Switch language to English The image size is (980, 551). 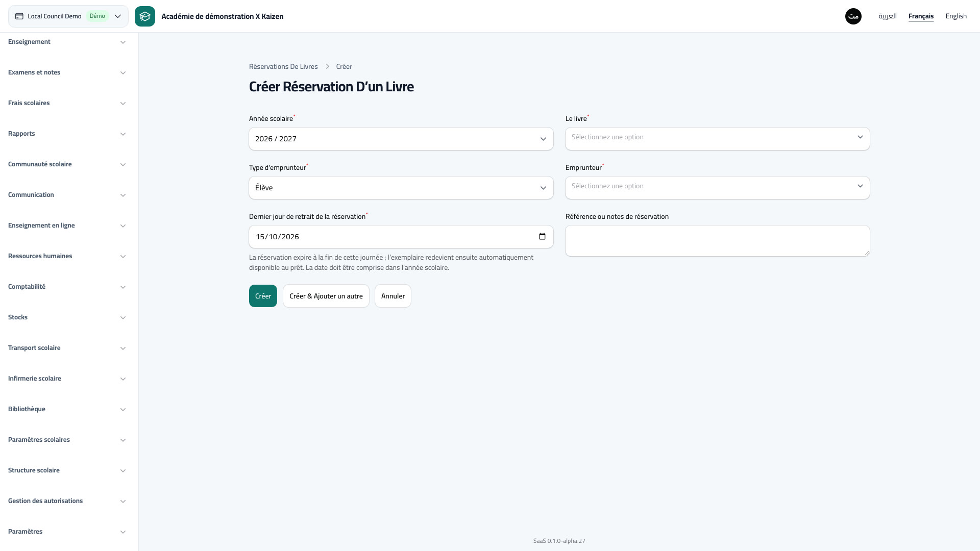tap(956, 16)
